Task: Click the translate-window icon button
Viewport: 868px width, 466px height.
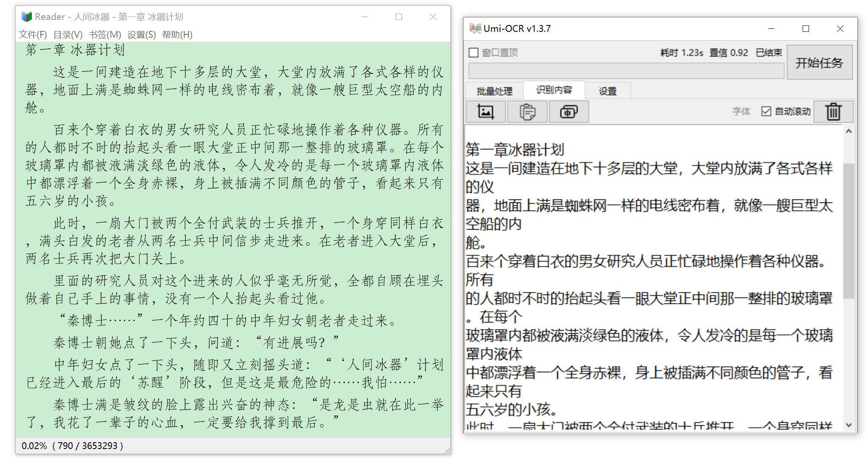Action: pos(568,112)
